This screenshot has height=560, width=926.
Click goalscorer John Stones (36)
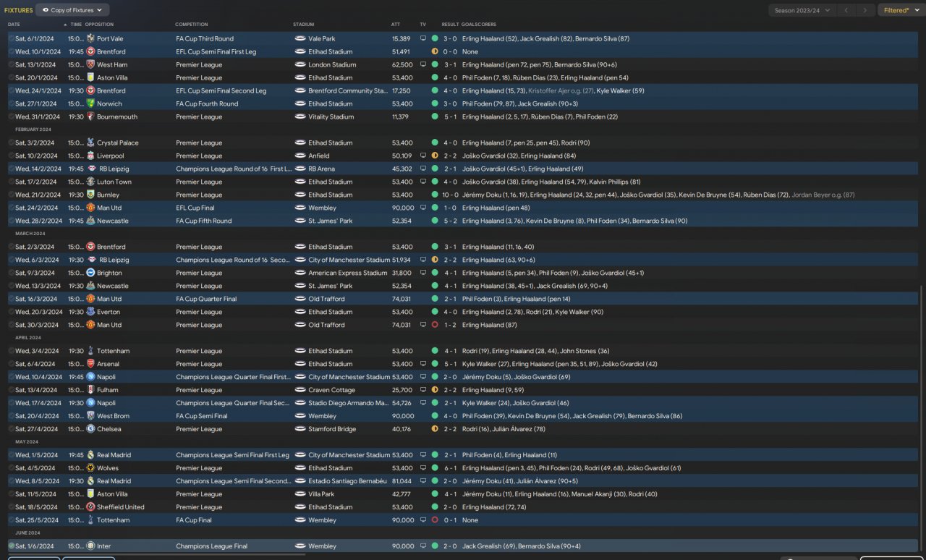pos(585,351)
